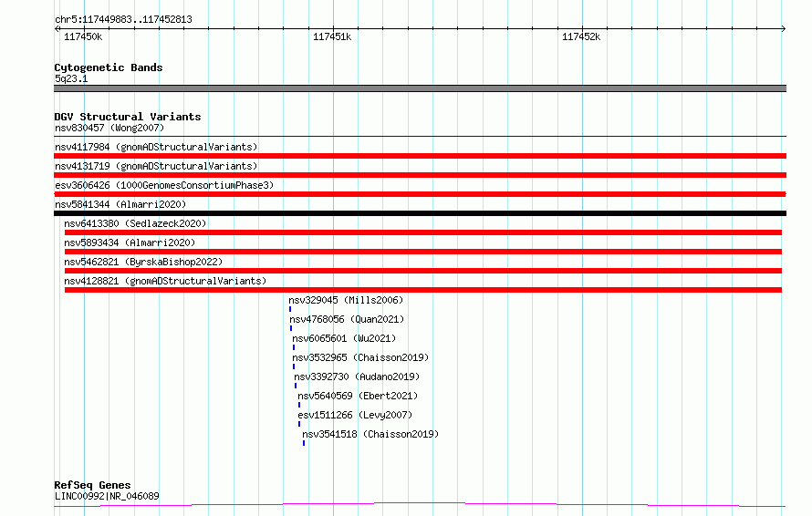Click the nsv830457 (Wong2007) variant label
812x516 pixels.
(109, 128)
